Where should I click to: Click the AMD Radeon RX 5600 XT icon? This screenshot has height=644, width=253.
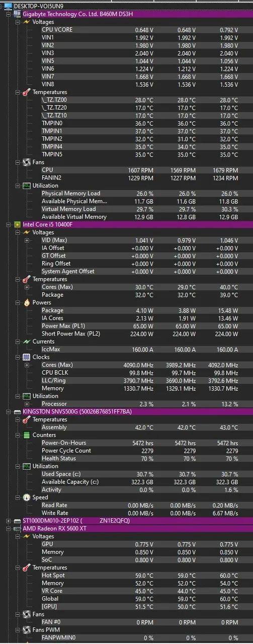point(17,529)
